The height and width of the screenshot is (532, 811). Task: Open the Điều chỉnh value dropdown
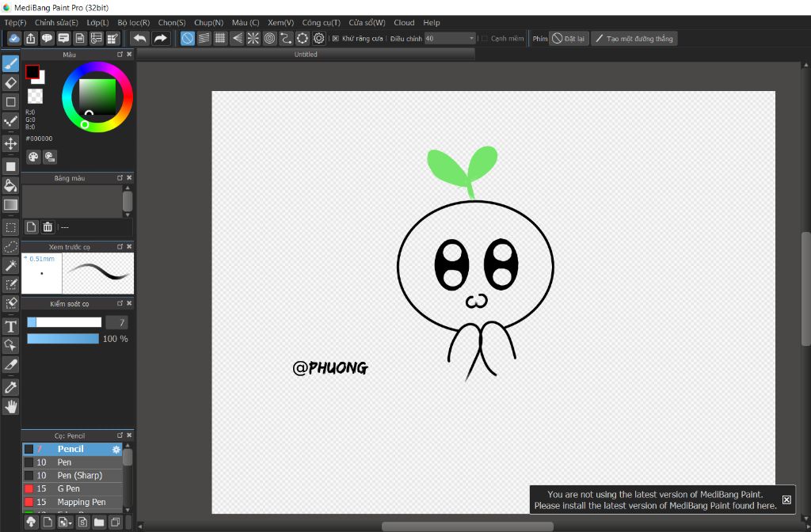coord(472,38)
